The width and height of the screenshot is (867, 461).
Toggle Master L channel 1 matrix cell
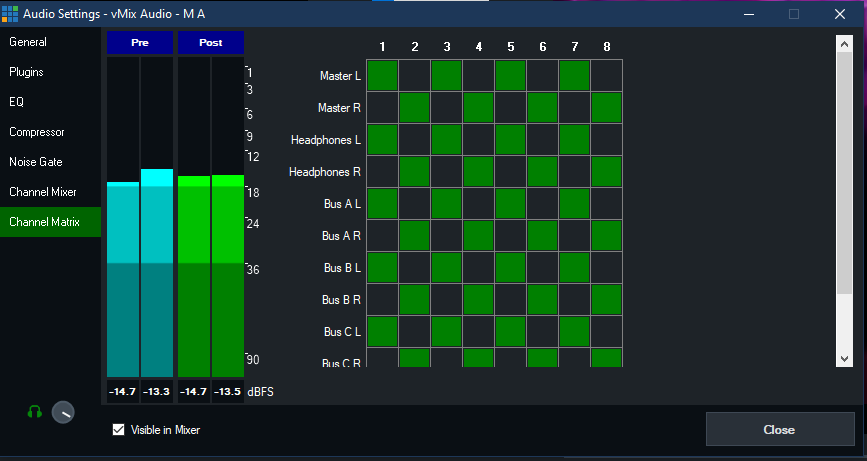point(383,76)
